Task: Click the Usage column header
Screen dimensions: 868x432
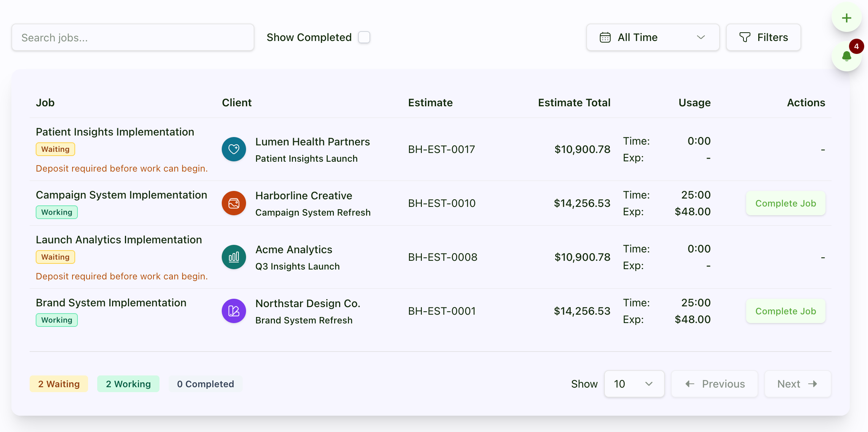Action: click(694, 102)
